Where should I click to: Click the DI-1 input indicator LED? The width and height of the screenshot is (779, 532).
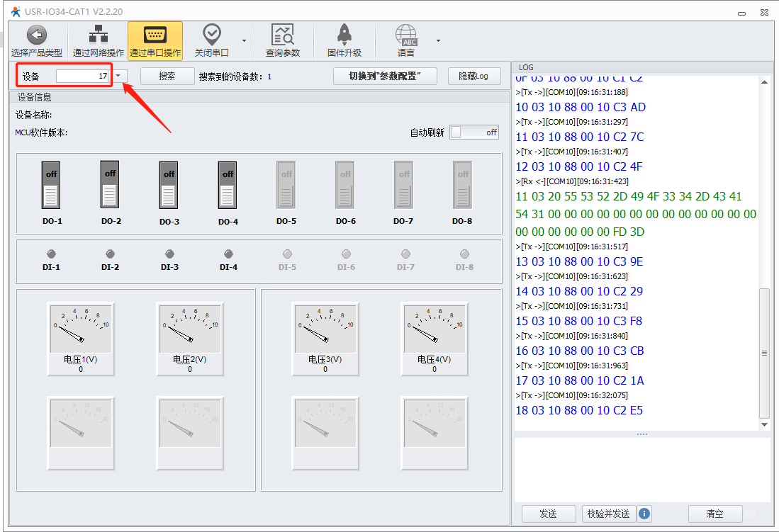(51, 254)
